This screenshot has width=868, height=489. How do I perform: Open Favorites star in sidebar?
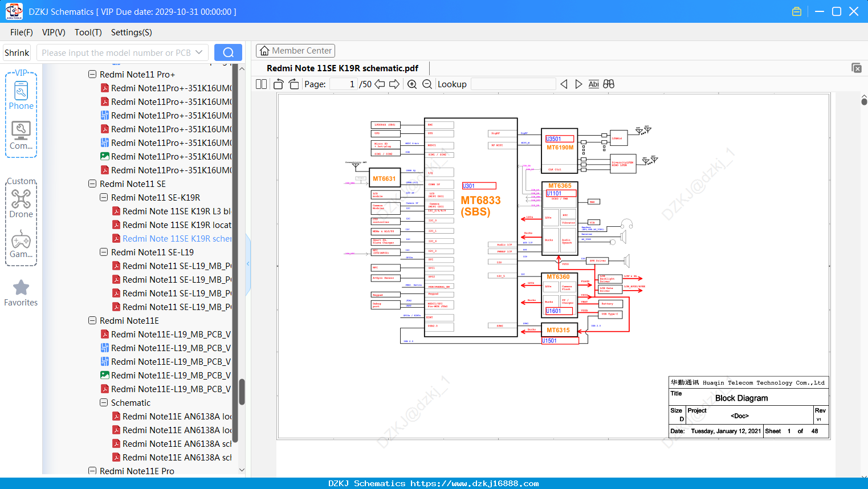coord(21,293)
